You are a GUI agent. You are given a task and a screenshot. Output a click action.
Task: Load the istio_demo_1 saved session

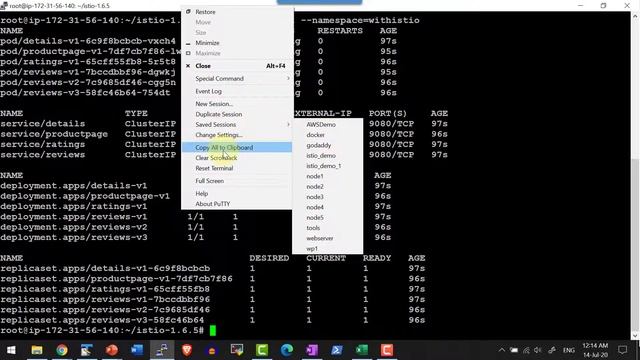click(x=327, y=166)
